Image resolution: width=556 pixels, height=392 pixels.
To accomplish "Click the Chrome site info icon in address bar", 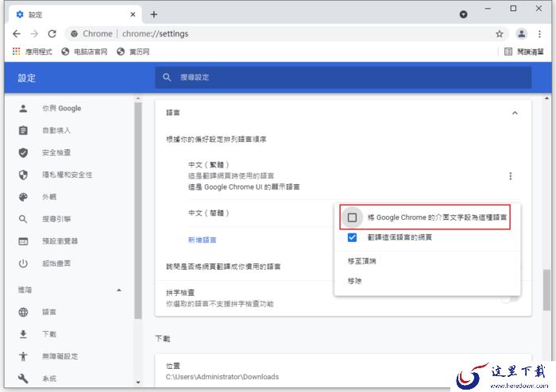I will (74, 33).
